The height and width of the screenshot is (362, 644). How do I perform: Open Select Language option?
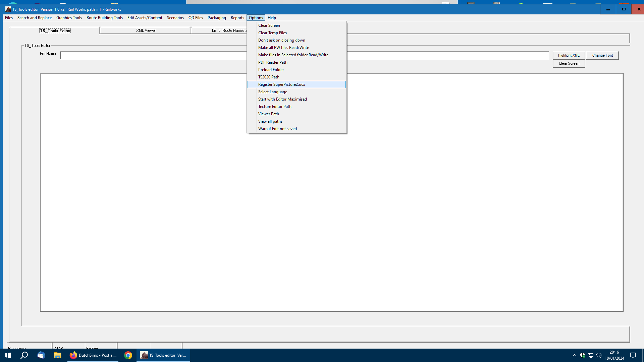[297, 92]
